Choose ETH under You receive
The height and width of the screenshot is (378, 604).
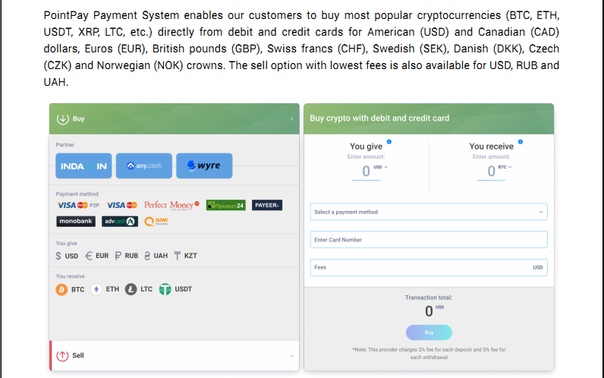click(105, 289)
